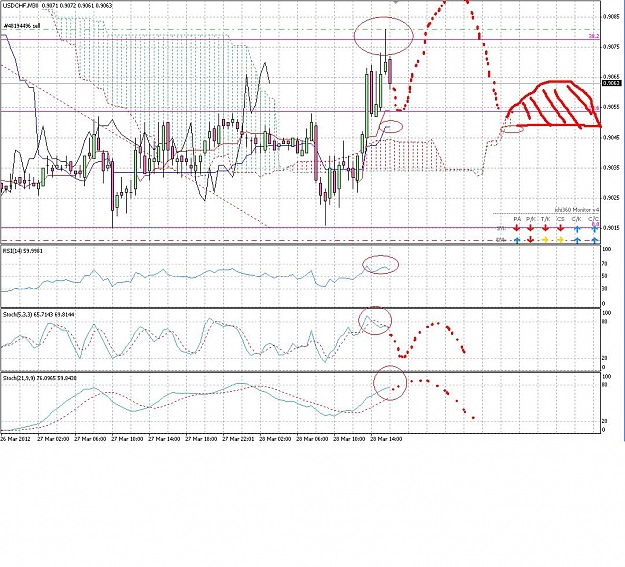
Task: Click the lower-row blue arrow under P/A
Action: 517,240
